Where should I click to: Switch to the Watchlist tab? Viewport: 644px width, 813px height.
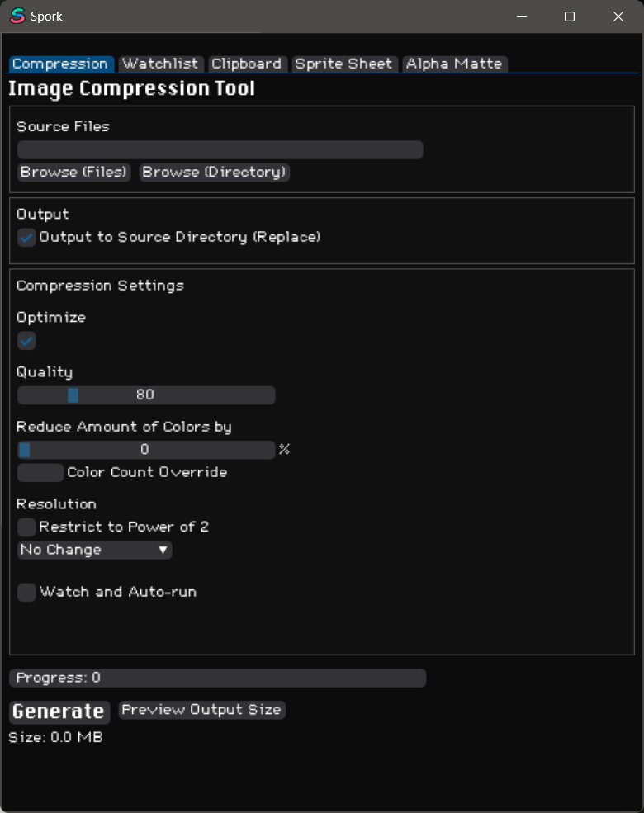pos(160,64)
